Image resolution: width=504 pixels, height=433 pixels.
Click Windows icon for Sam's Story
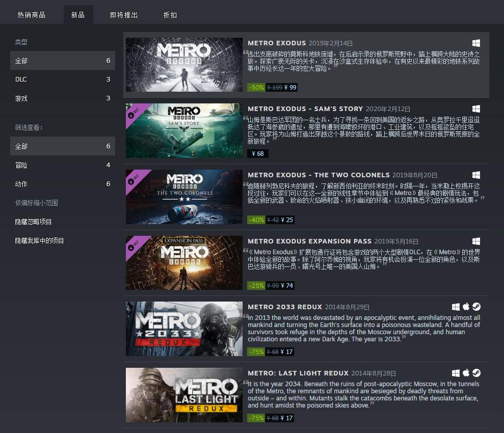[476, 109]
